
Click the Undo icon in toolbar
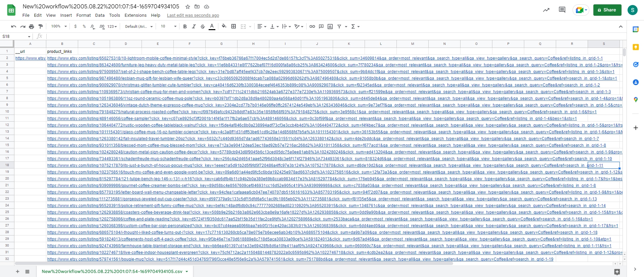[13, 26]
